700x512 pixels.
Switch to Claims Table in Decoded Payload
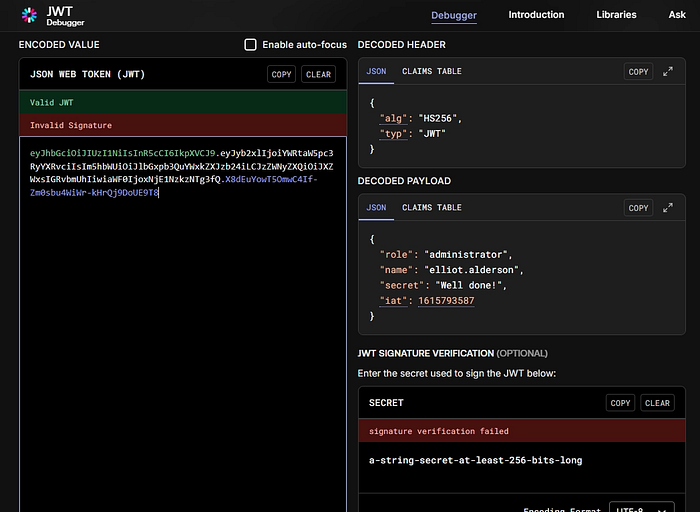[x=431, y=208]
